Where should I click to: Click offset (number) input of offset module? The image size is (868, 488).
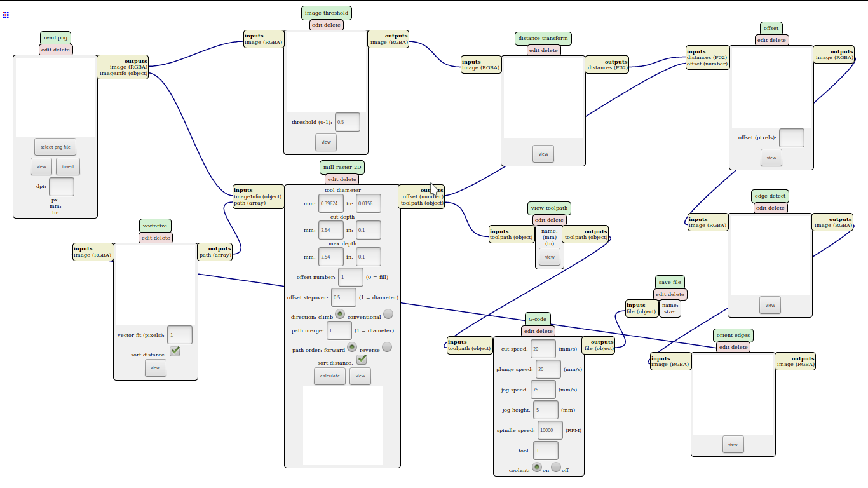(707, 64)
